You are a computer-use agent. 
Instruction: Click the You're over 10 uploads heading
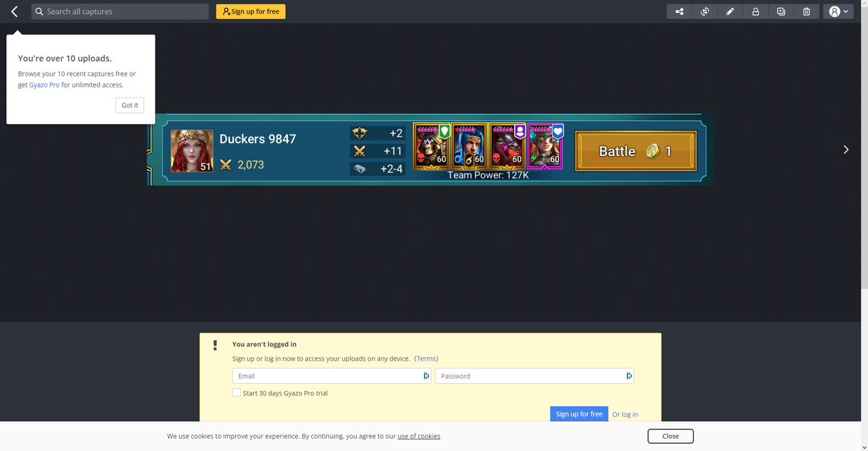click(x=65, y=59)
